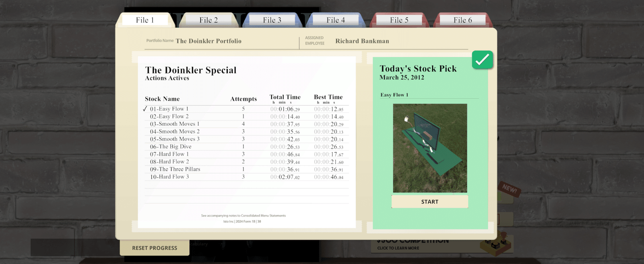Click the green checkmark confirm icon
Image resolution: width=644 pixels, height=264 pixels.
tap(482, 60)
